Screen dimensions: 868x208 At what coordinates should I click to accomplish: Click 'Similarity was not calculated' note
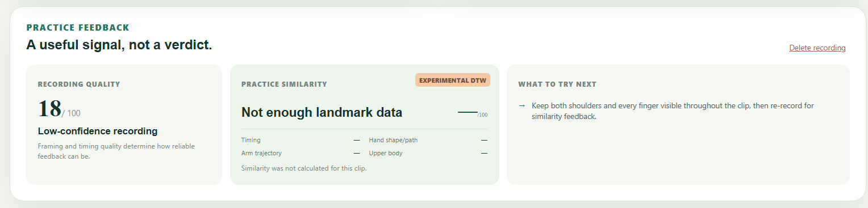pos(304,168)
